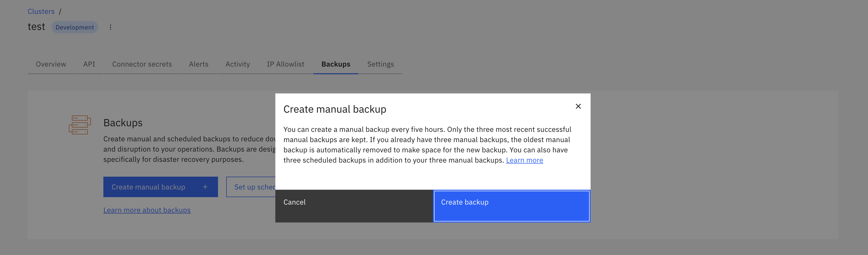Click the Development environment tag

(x=74, y=27)
